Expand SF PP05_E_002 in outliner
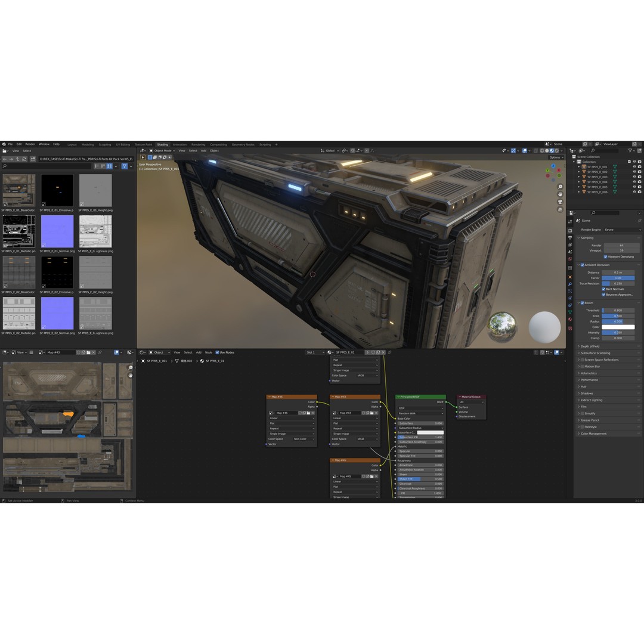Viewport: 644px width, 644px height. coord(578,172)
